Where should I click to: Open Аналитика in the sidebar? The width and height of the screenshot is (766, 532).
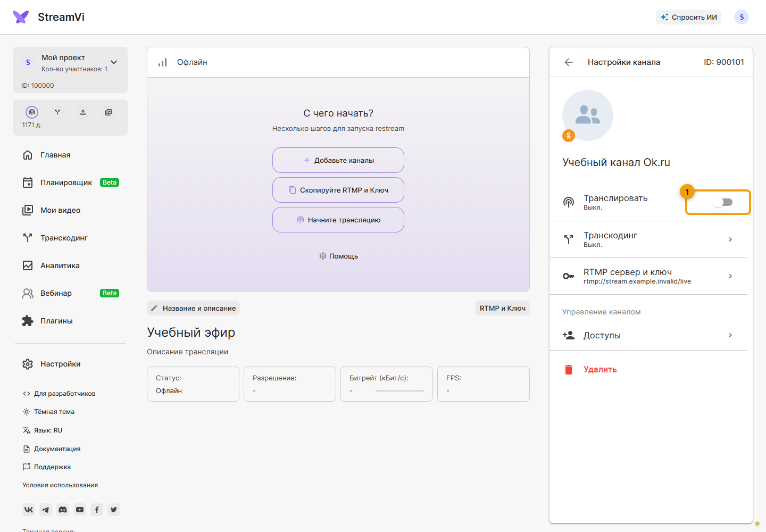(70, 265)
